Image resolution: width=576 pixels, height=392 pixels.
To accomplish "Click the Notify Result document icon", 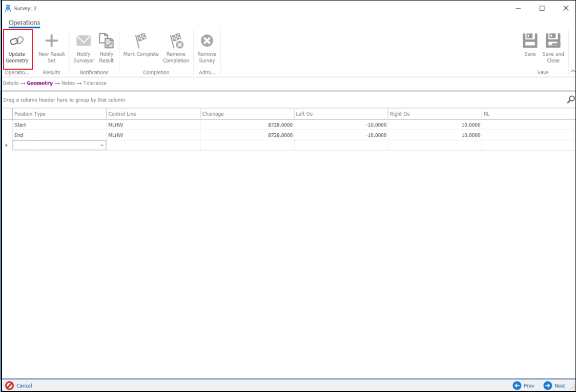I will [106, 41].
